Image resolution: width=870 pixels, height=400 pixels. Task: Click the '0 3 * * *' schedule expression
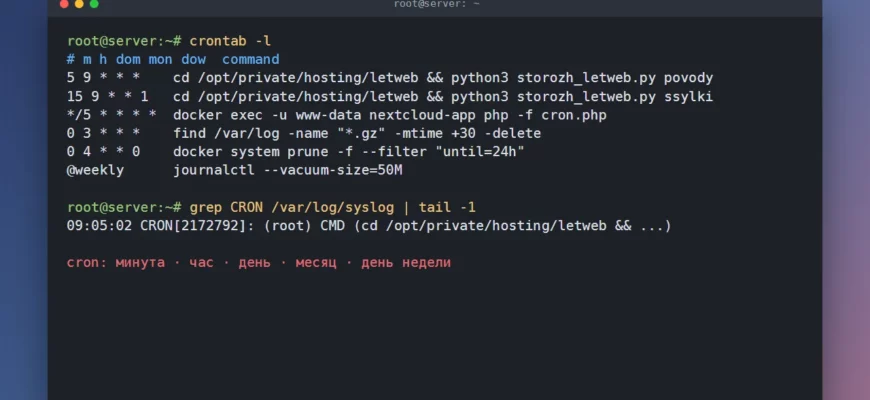tap(103, 134)
